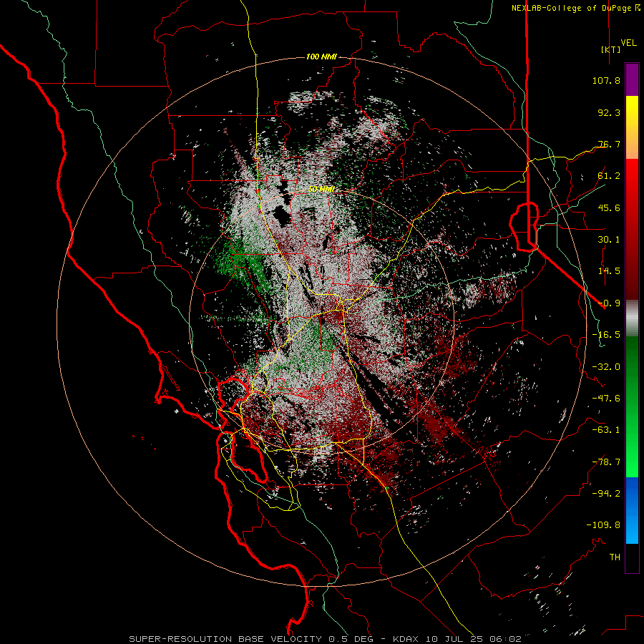This screenshot has width=644, height=644.
Task: Select the 30.1 legend value
Action: click(609, 240)
